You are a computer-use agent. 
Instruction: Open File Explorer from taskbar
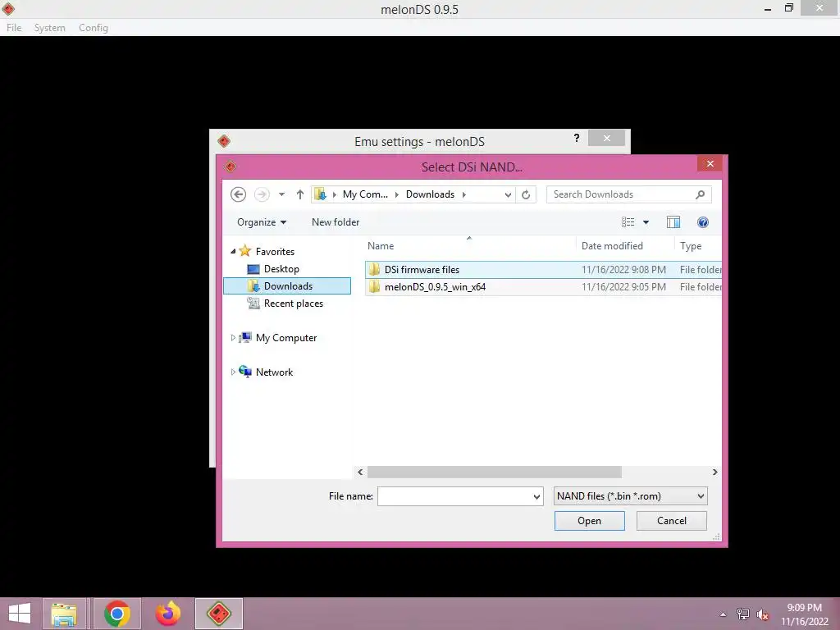[x=64, y=614]
